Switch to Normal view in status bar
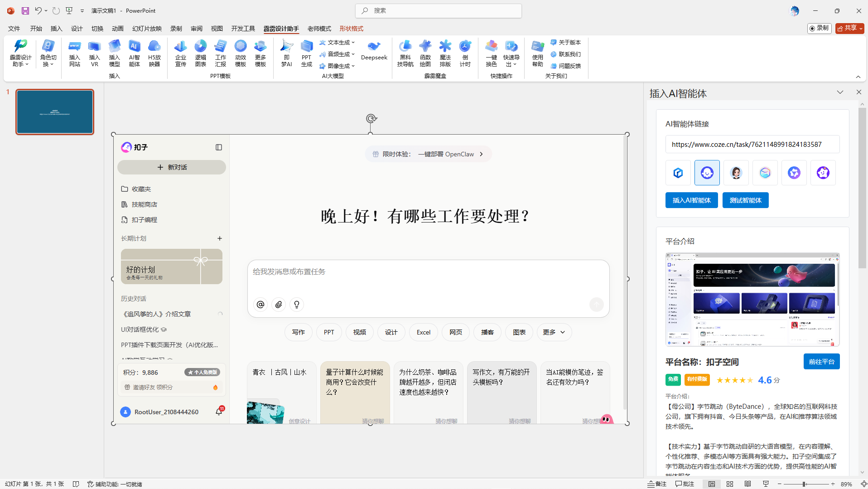The image size is (868, 489). click(712, 484)
